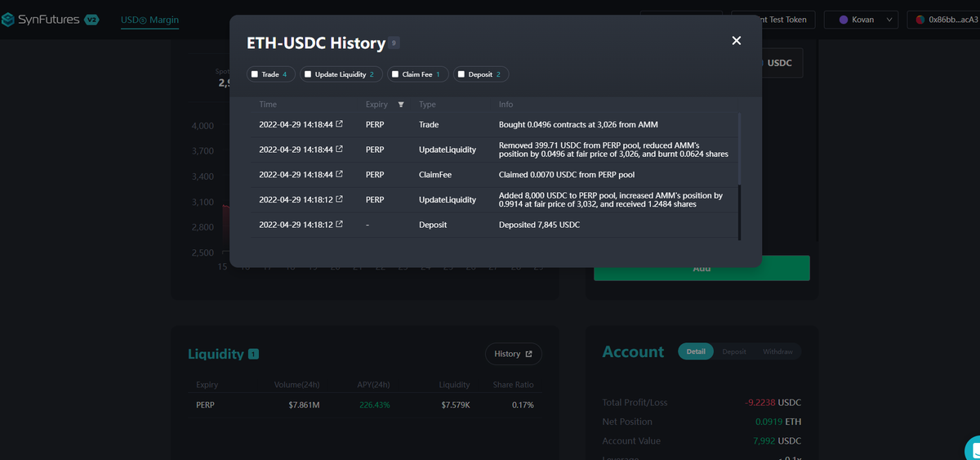Click the 0.0919 ETH net position value
Viewport: 980px width, 460px height.
(x=777, y=422)
